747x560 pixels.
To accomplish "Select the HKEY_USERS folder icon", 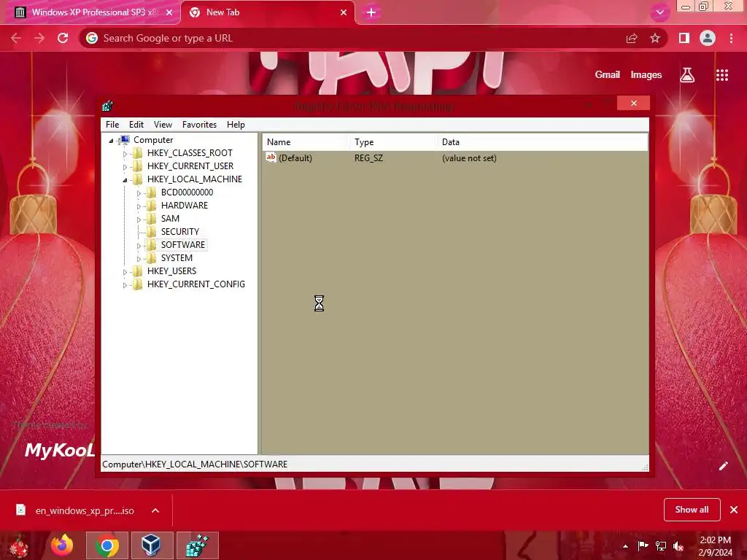I will coord(138,271).
